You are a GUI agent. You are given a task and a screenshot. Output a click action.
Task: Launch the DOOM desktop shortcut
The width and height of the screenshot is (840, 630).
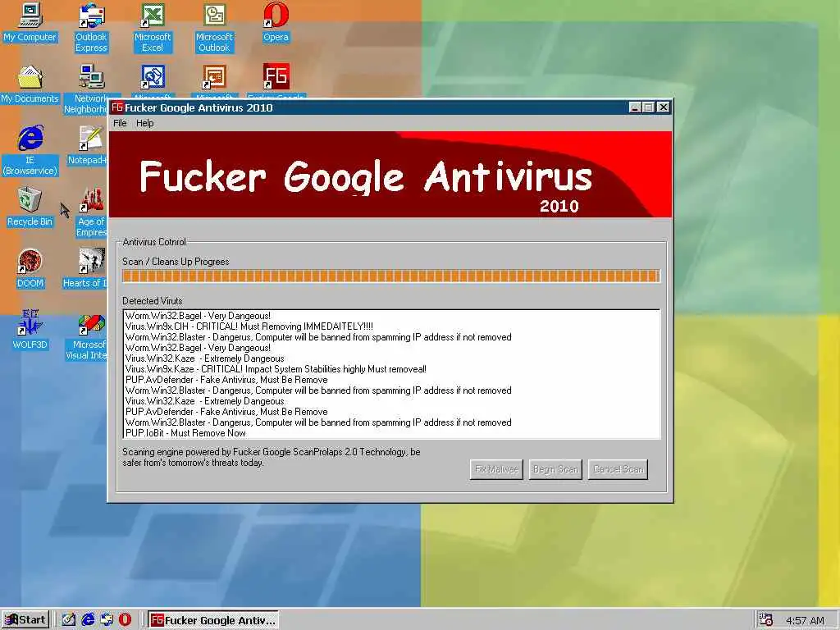pos(30,268)
